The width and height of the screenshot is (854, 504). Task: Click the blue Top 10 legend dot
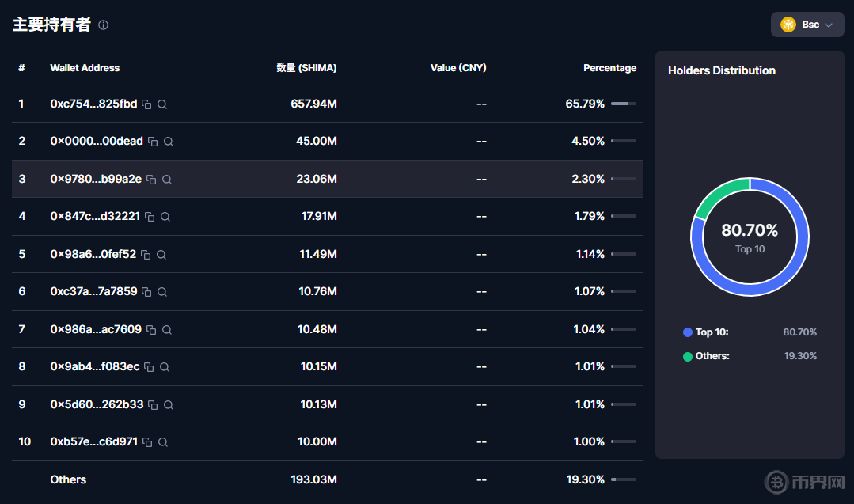tap(688, 332)
